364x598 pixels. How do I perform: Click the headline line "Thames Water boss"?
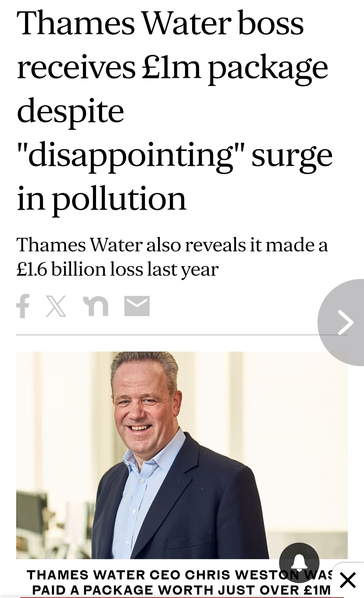coord(160,24)
